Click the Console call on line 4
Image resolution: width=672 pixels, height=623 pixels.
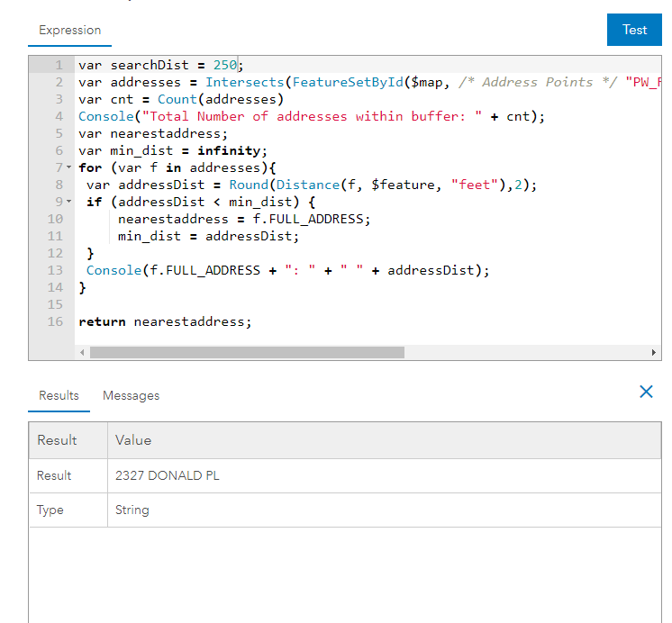104,117
